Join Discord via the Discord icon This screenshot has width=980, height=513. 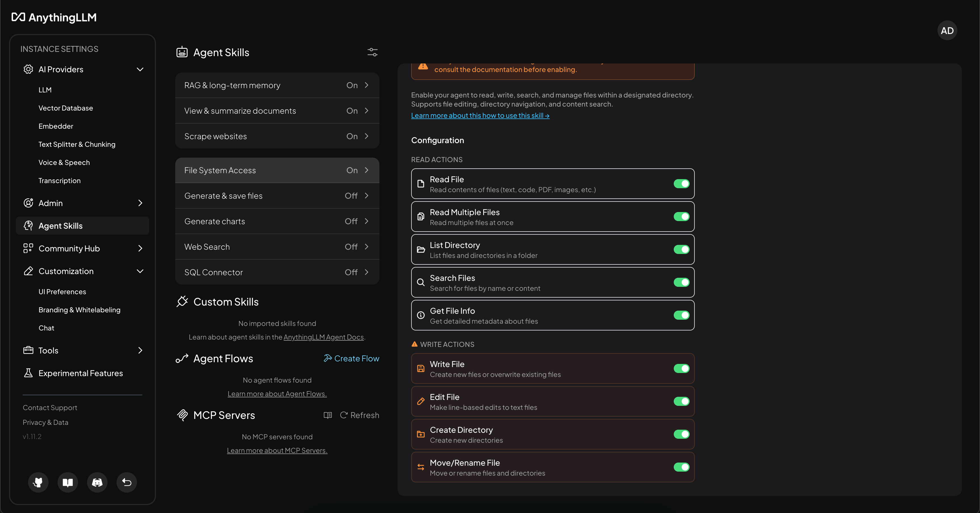pos(97,482)
